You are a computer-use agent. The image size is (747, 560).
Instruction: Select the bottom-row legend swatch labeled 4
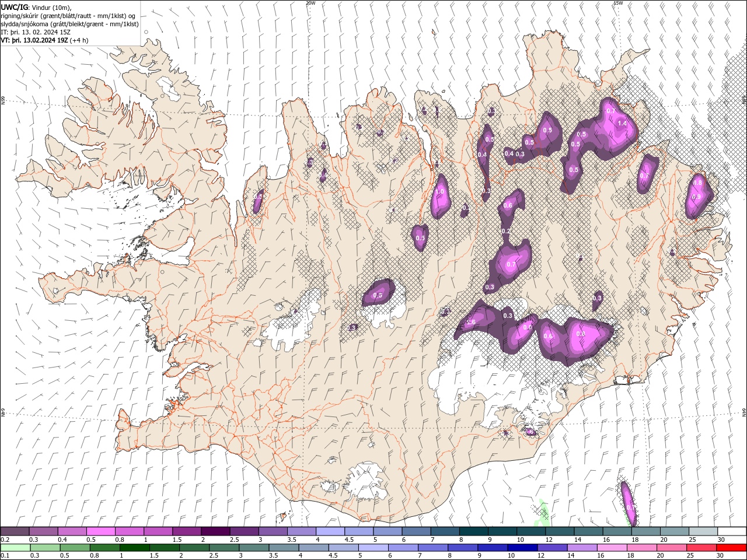(x=314, y=548)
